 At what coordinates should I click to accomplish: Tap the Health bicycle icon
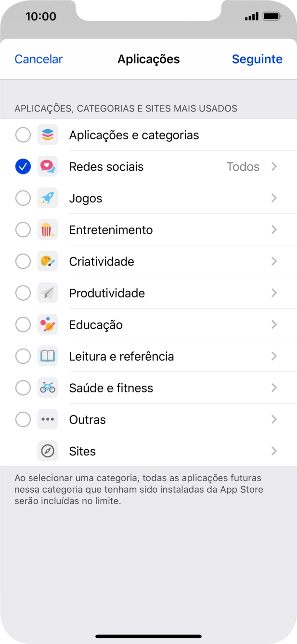pos(48,388)
